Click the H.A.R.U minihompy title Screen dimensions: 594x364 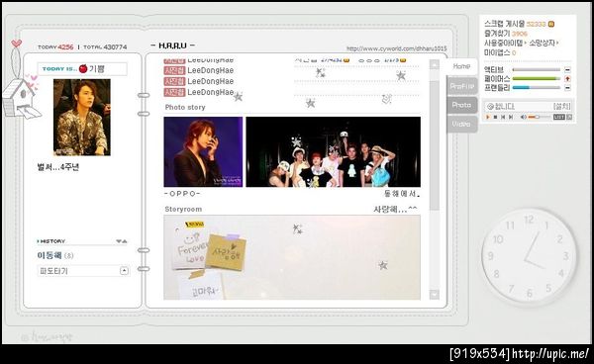coord(172,45)
